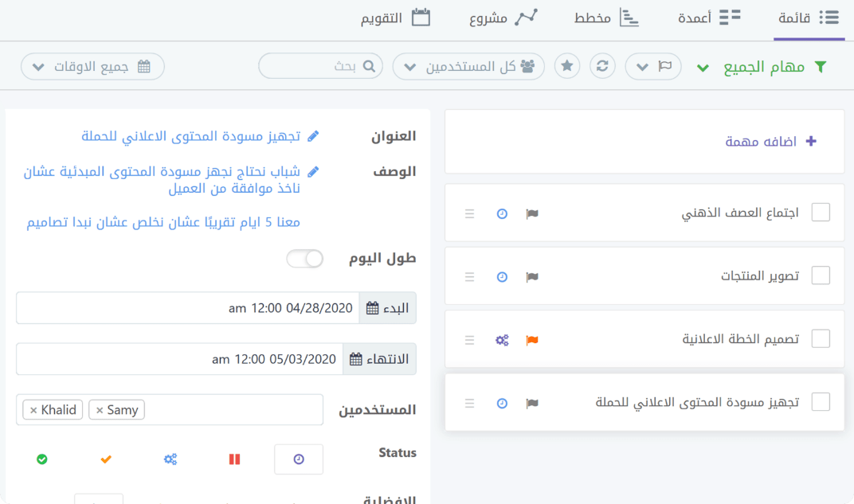854x504 pixels.
Task: Toggle the طول اليوم all-day switch
Action: pyautogui.click(x=305, y=259)
